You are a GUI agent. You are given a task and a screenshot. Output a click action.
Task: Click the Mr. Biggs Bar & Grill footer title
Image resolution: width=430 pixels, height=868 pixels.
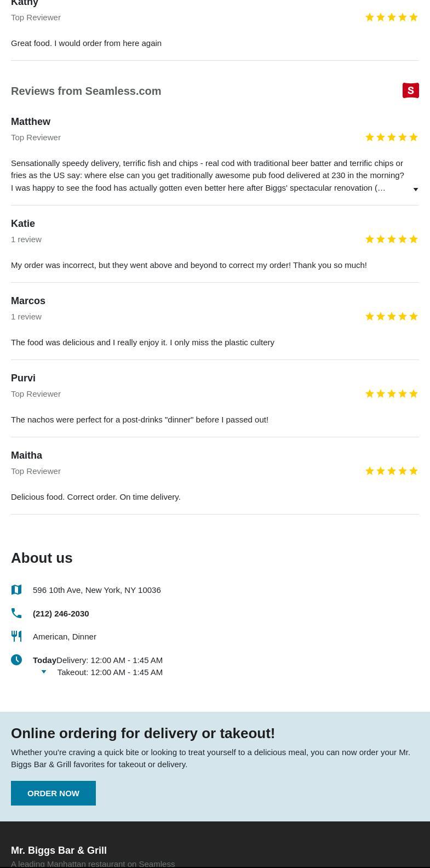tap(59, 850)
